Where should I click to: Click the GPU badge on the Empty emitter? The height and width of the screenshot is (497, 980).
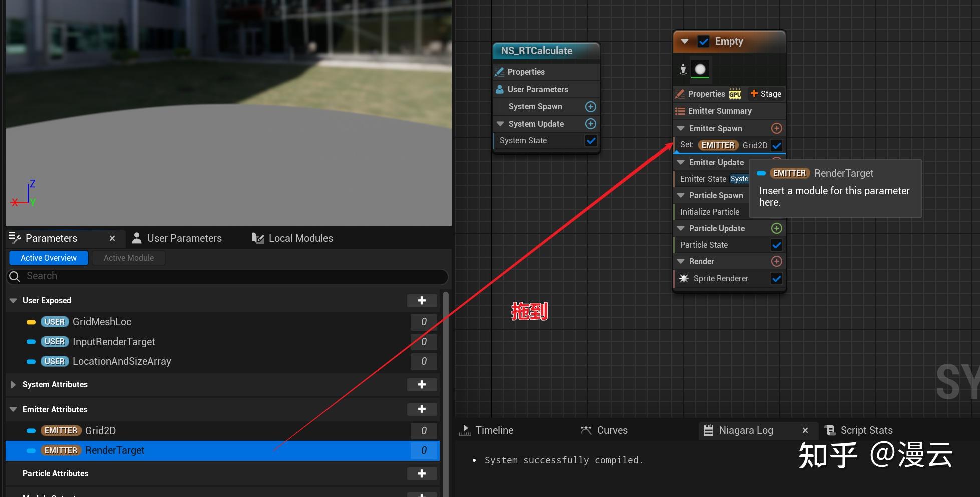tap(735, 94)
